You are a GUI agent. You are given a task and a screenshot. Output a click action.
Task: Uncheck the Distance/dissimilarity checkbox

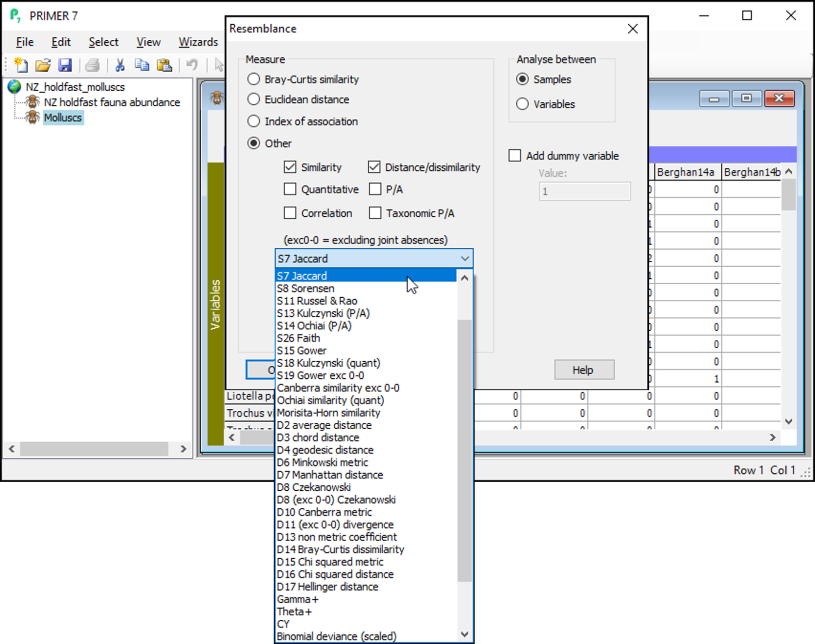(x=374, y=167)
